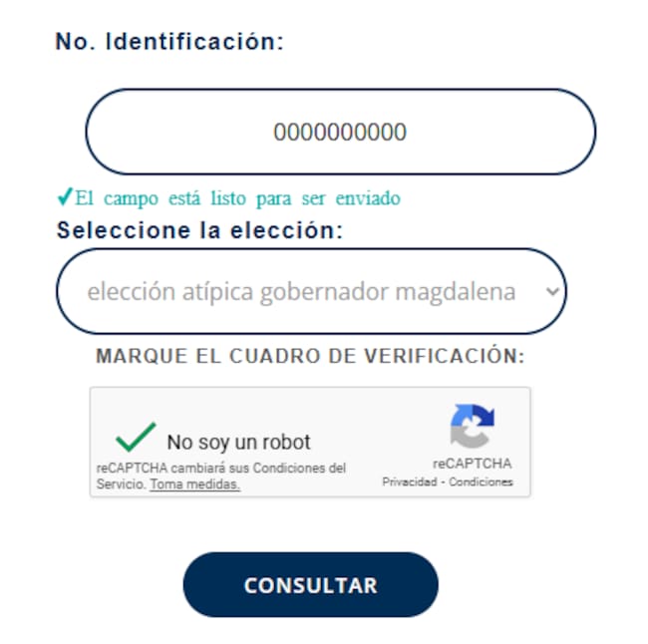Click the 'Seleccione la elección:' label
The width and height of the screenshot is (648, 644).
pos(199,230)
